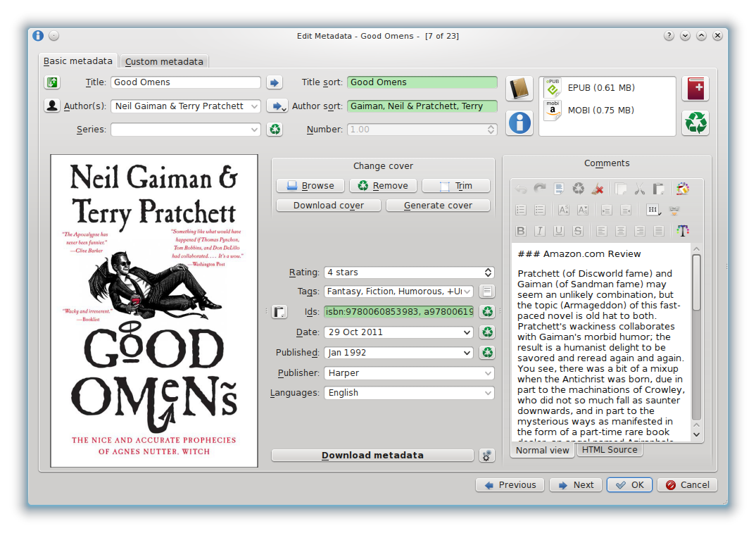Click the comments vertical scrollbar
This screenshot has width=756, height=533.
click(696, 337)
